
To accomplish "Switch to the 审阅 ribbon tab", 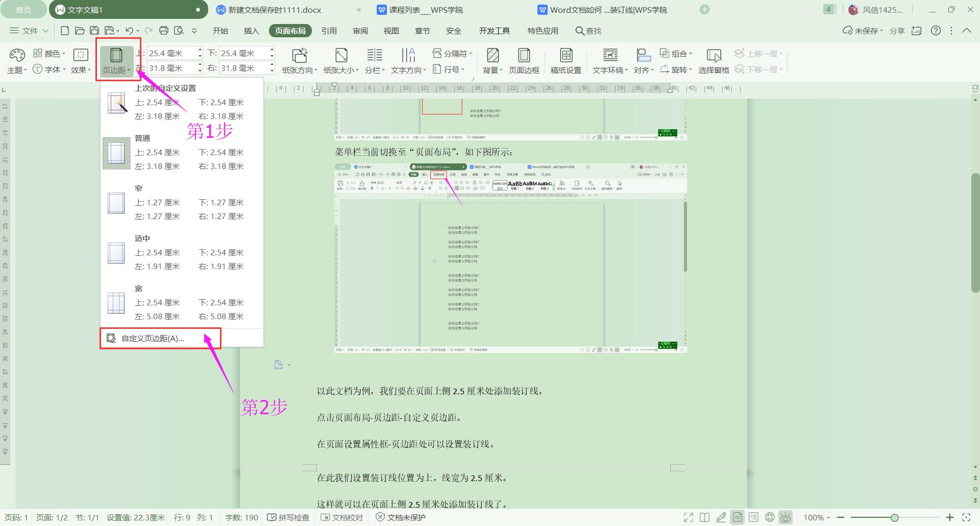I will (360, 31).
